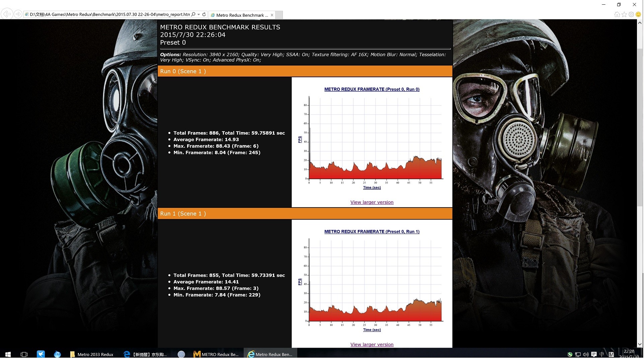Switch to the Edge window with 京东购 page
This screenshot has width=644, height=359.
145,354
